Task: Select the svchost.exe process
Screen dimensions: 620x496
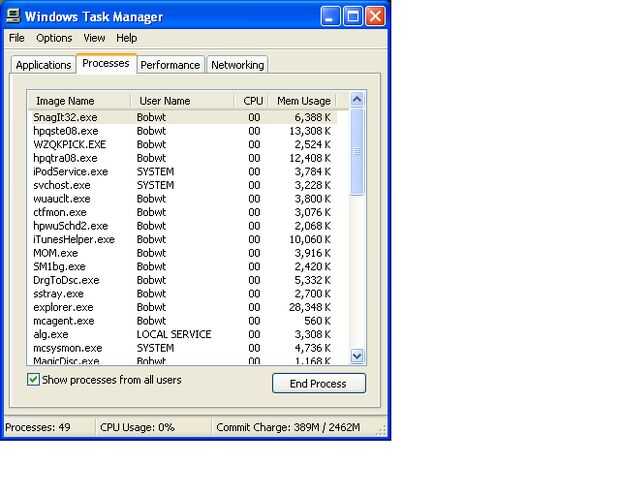Action: (182, 185)
